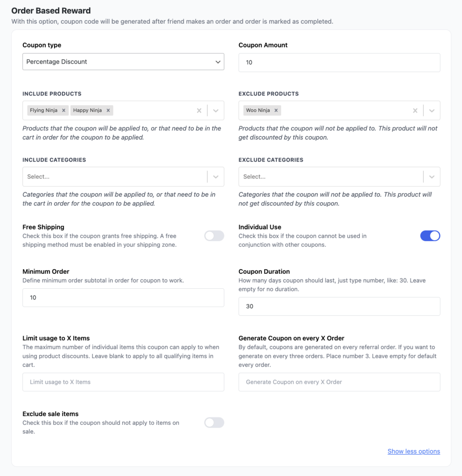Clear all selections in Exclude Products field
462x476 pixels.
415,110
